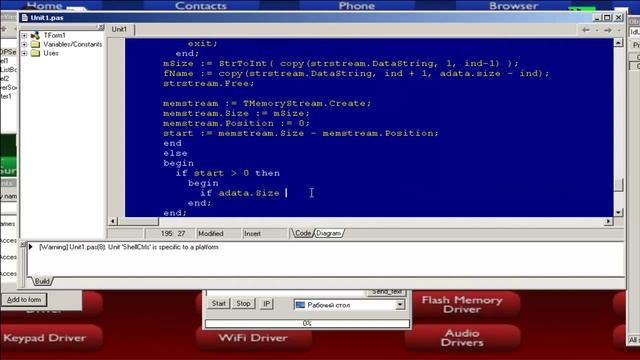640x360 pixels.
Task: Select the TForm1 tree item
Action: pos(54,36)
